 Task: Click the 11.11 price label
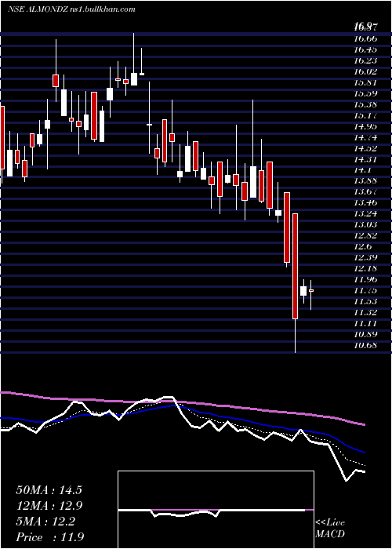click(365, 323)
